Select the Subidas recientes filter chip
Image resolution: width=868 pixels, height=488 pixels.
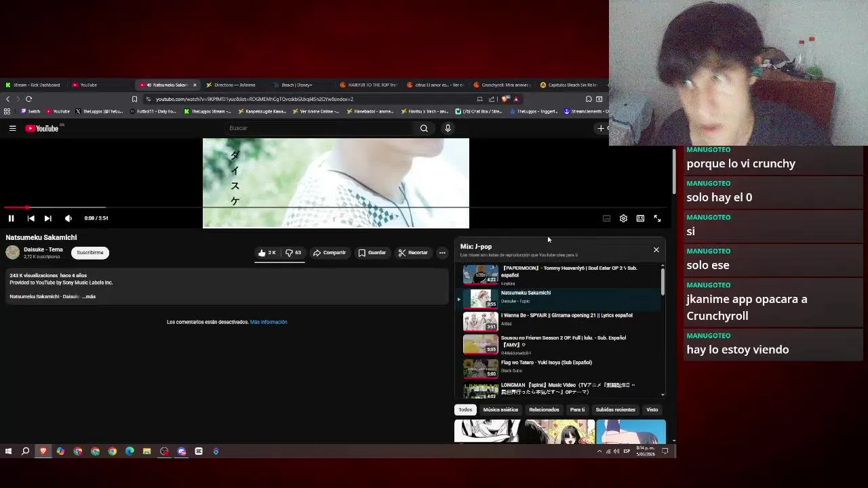click(x=615, y=409)
